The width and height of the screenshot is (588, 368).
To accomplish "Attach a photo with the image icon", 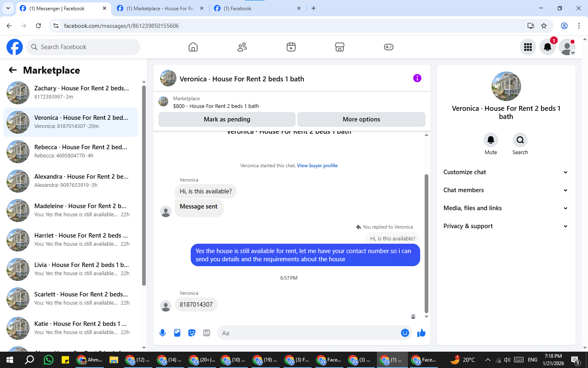I will [177, 333].
